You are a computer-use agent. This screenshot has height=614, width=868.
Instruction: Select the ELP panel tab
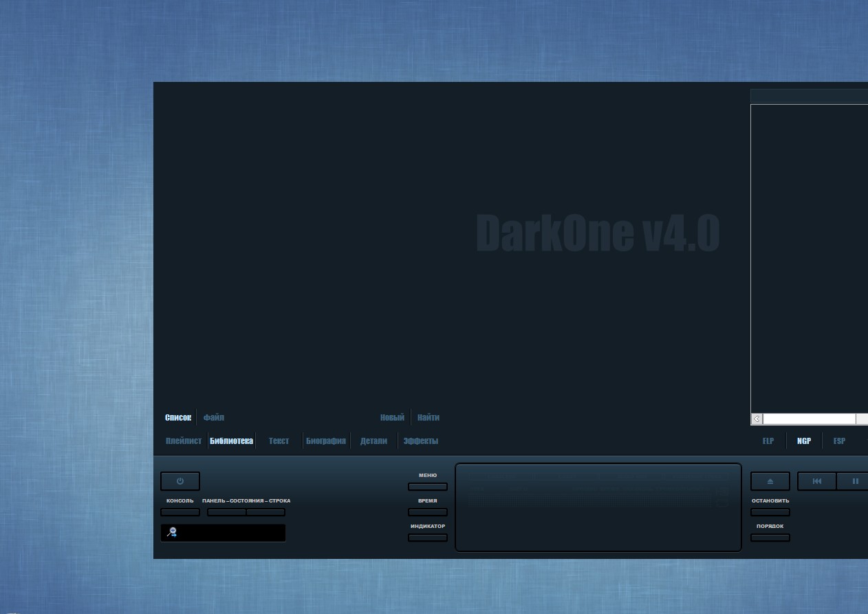pyautogui.click(x=768, y=441)
